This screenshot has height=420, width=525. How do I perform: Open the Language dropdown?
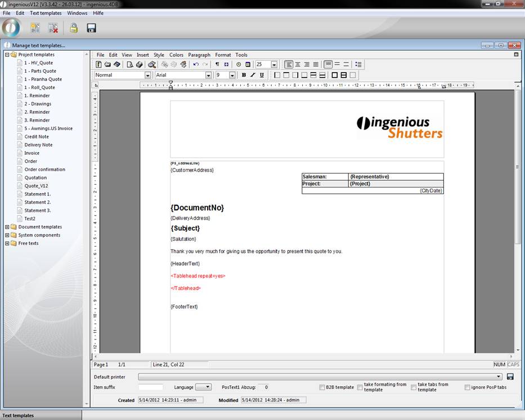coord(203,387)
